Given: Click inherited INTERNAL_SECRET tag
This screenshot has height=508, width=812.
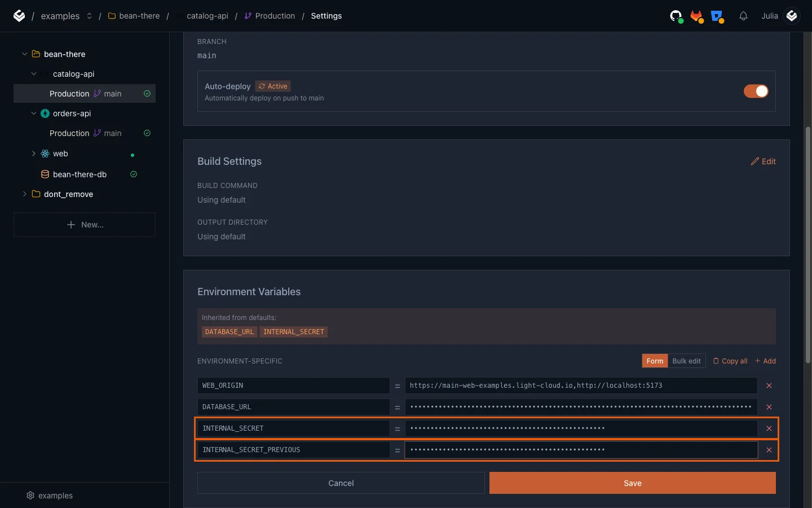Looking at the screenshot, I should pyautogui.click(x=294, y=332).
